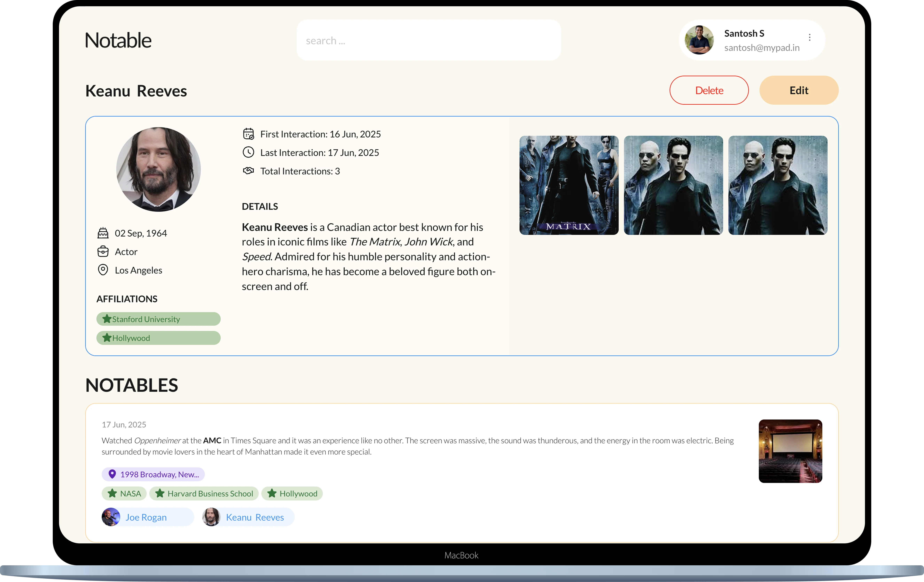The height and width of the screenshot is (582, 924).
Task: Select the Harvard Business School tag
Action: coord(204,493)
